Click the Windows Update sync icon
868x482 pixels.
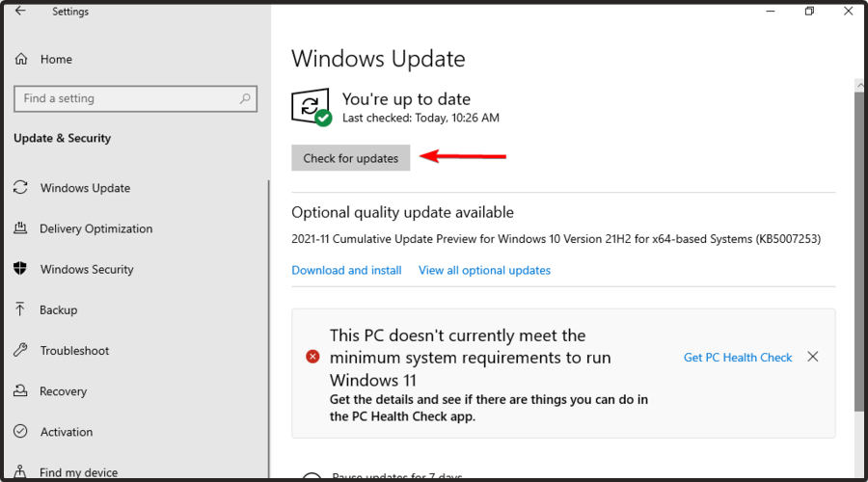(x=20, y=188)
